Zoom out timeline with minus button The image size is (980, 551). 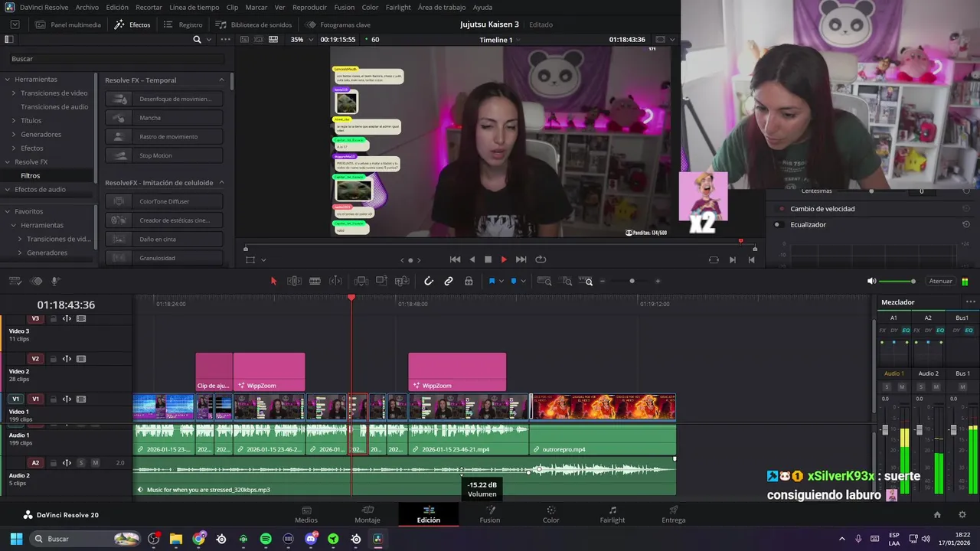click(x=603, y=281)
